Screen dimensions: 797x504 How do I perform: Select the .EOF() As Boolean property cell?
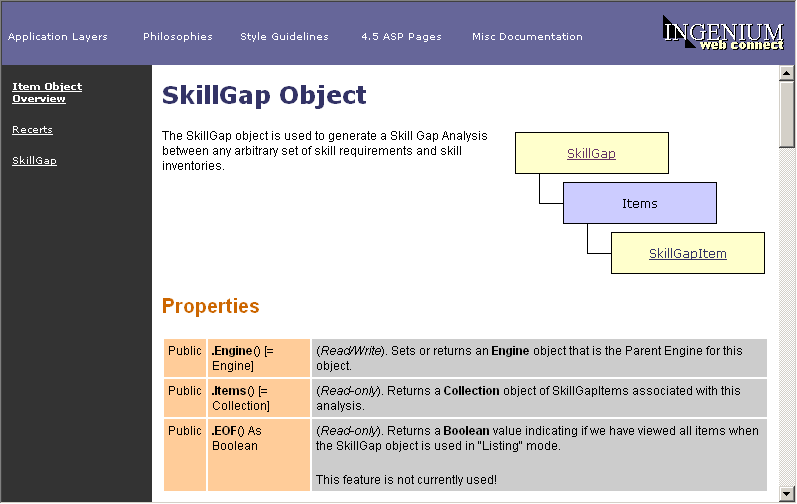258,454
